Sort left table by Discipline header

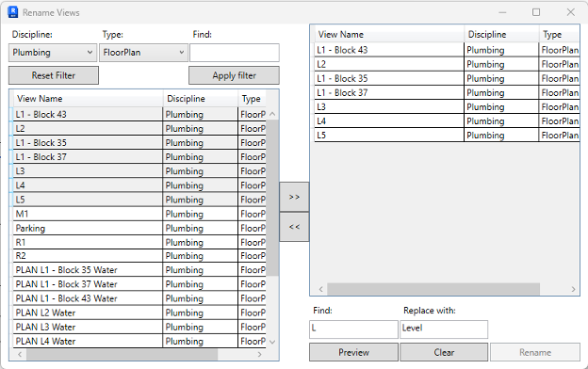[201, 99]
